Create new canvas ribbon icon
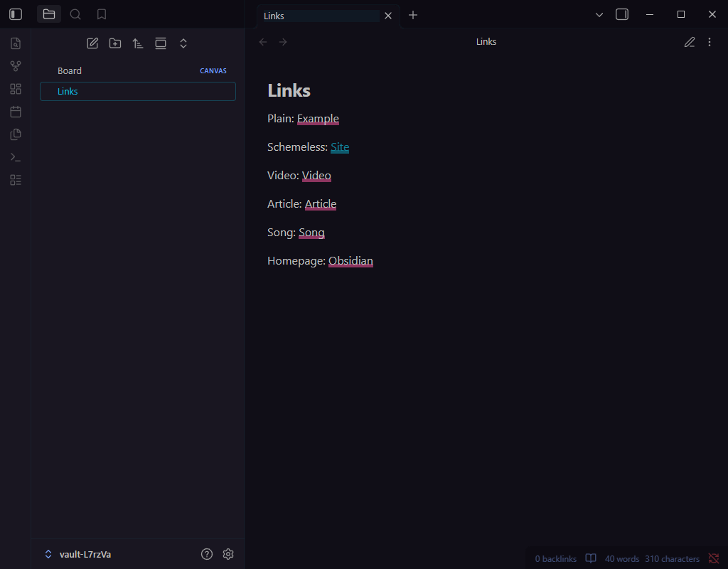 16,89
